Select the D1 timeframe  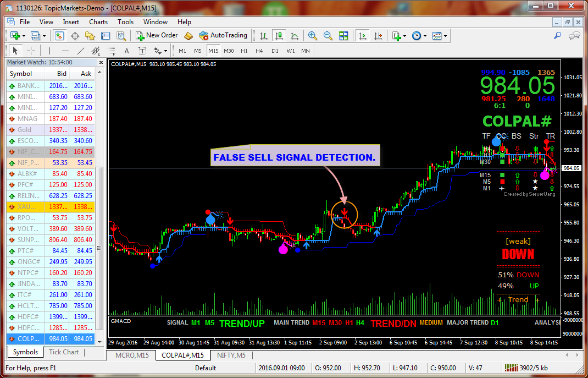tap(275, 51)
